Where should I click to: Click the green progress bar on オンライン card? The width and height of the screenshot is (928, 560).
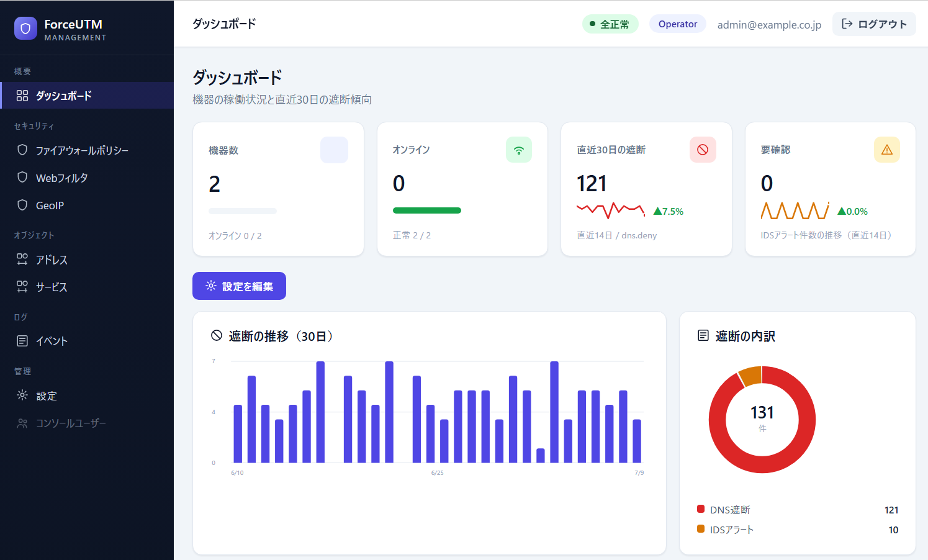pyautogui.click(x=427, y=210)
